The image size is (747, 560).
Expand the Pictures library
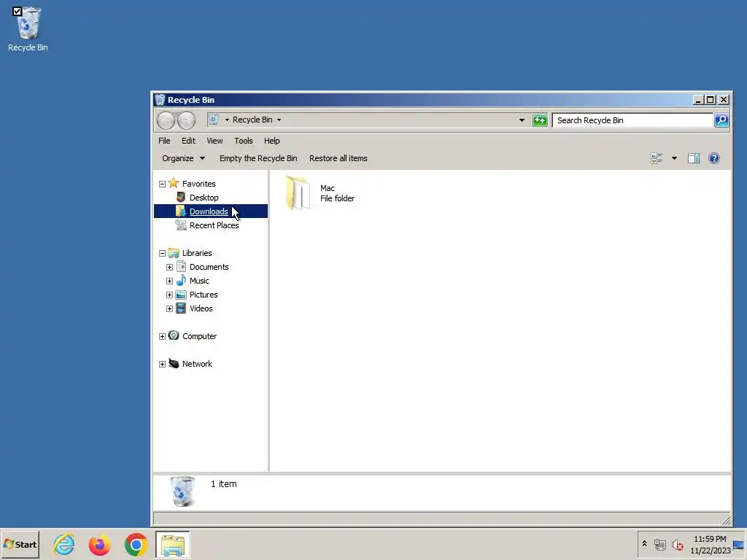pos(169,295)
